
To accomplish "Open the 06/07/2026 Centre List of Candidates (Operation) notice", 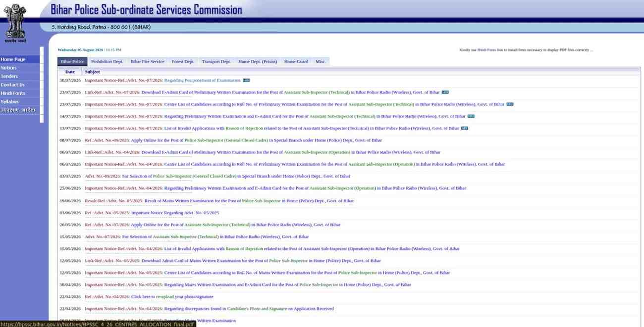I will point(295,164).
